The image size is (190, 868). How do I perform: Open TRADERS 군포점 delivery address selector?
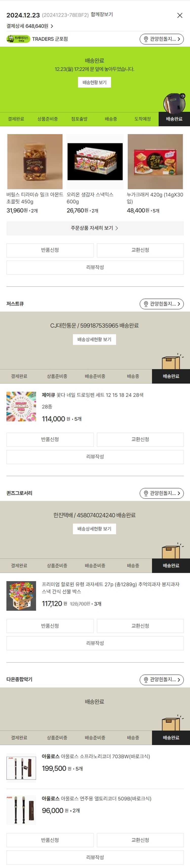point(162,39)
